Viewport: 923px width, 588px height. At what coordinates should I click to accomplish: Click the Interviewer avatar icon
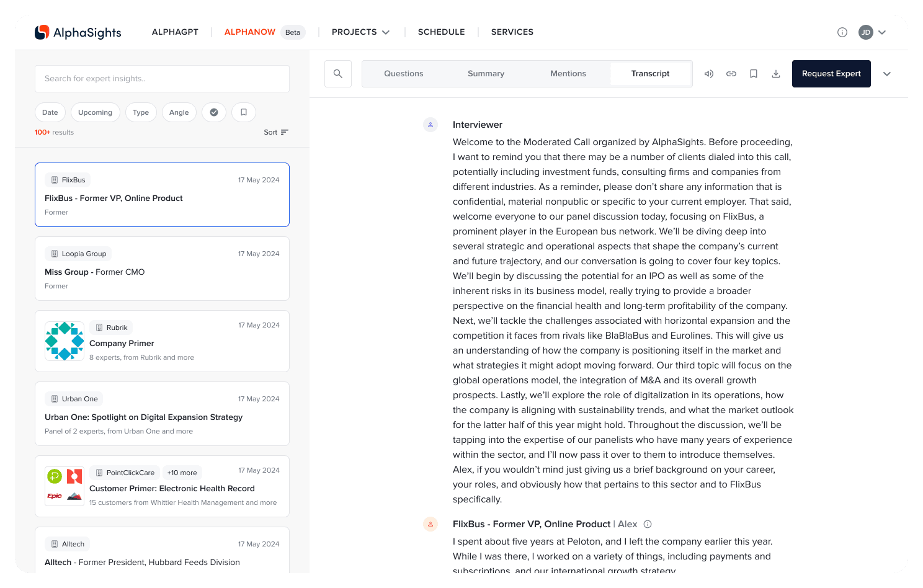pyautogui.click(x=430, y=125)
